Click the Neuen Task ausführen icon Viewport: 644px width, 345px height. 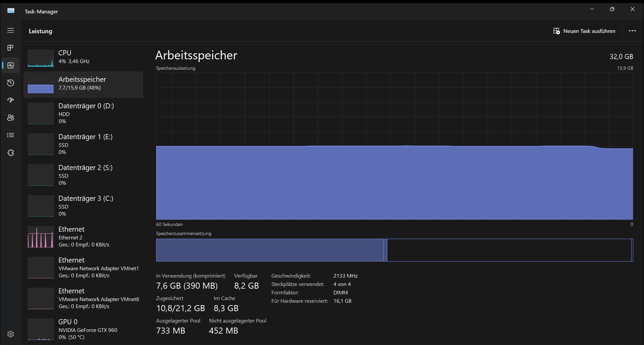point(557,31)
